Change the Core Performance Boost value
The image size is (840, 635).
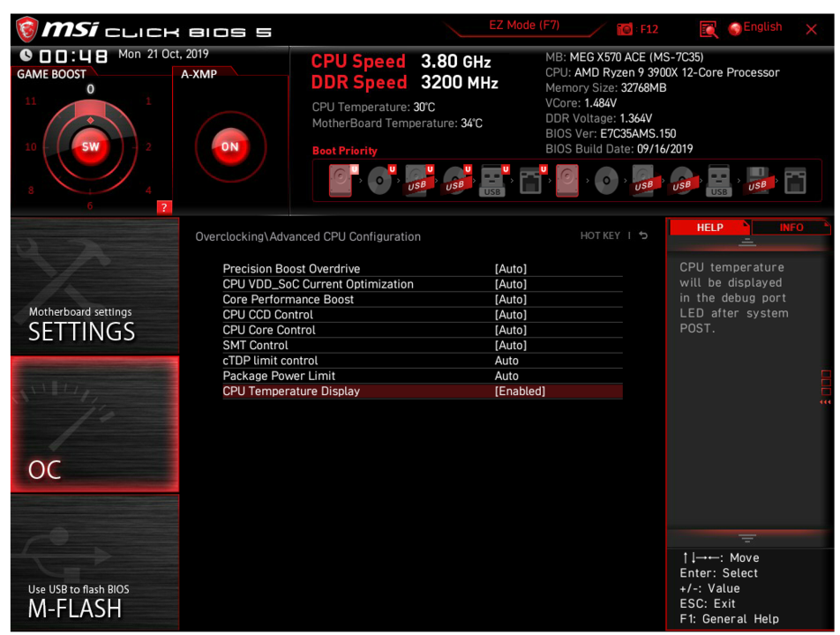pos(422,299)
